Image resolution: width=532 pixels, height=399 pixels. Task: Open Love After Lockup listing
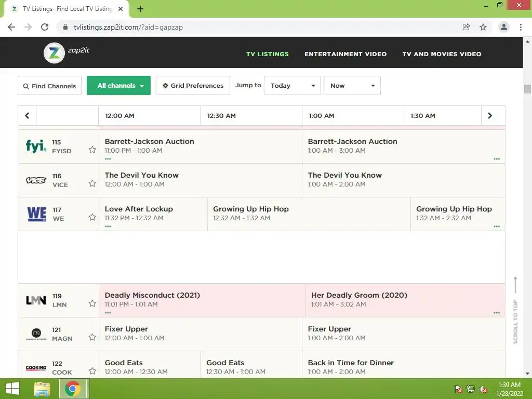click(153, 214)
